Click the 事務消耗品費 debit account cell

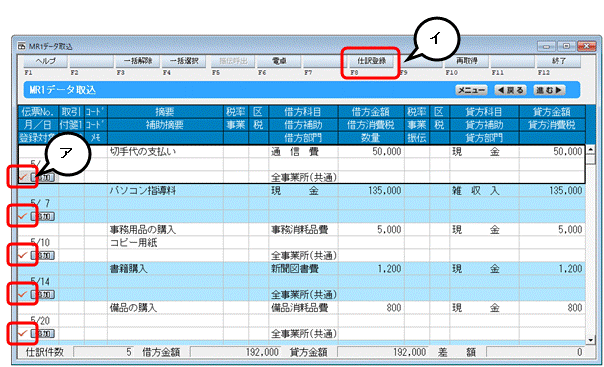[x=304, y=230]
